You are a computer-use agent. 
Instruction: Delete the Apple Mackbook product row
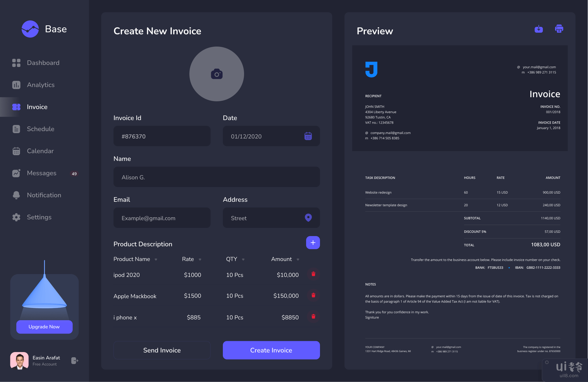point(313,295)
